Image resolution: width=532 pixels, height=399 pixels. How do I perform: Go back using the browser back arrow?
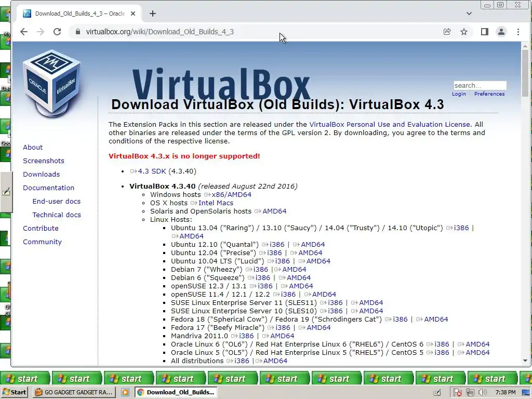click(24, 32)
